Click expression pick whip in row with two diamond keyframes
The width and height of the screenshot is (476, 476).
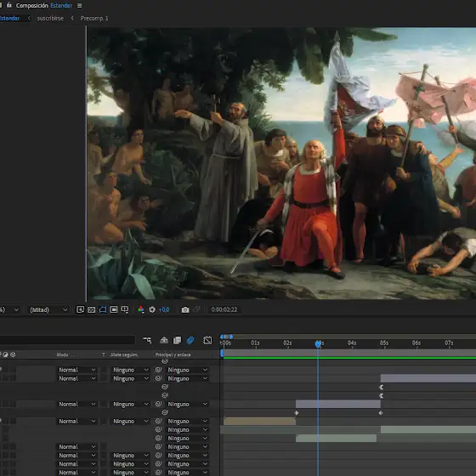[165, 412]
